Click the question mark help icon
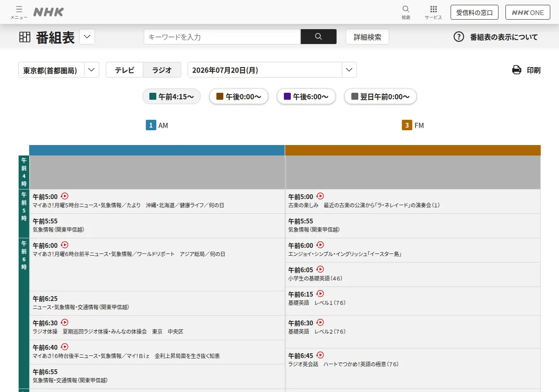Image resolution: width=559 pixels, height=392 pixels. point(459,37)
